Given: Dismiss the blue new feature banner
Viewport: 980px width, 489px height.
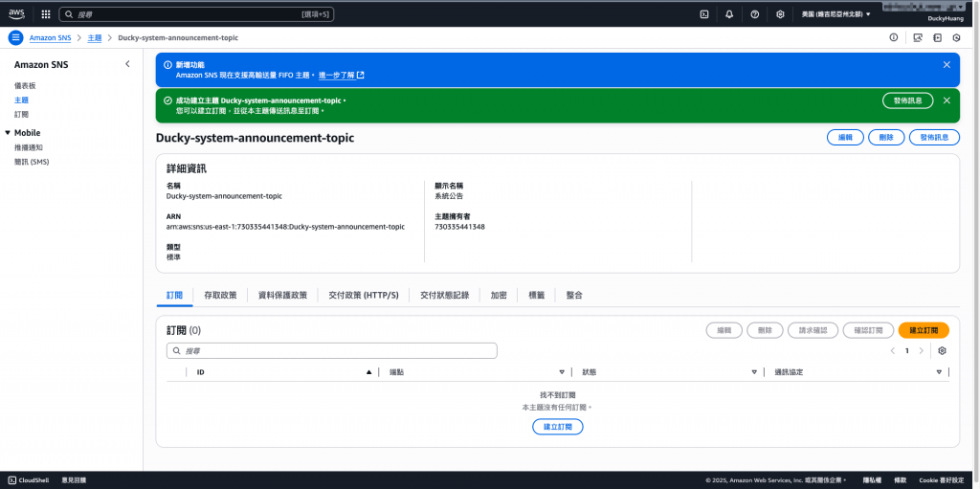Looking at the screenshot, I should click(947, 64).
